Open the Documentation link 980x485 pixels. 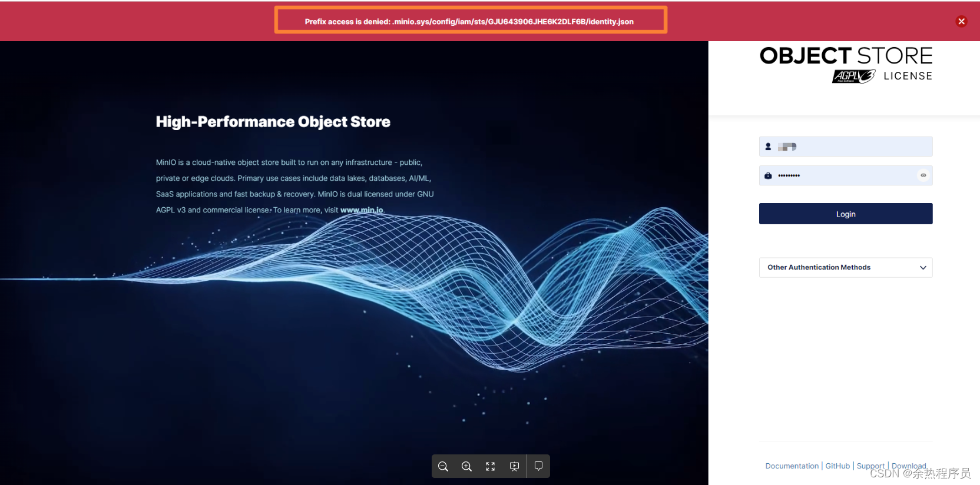(x=792, y=466)
